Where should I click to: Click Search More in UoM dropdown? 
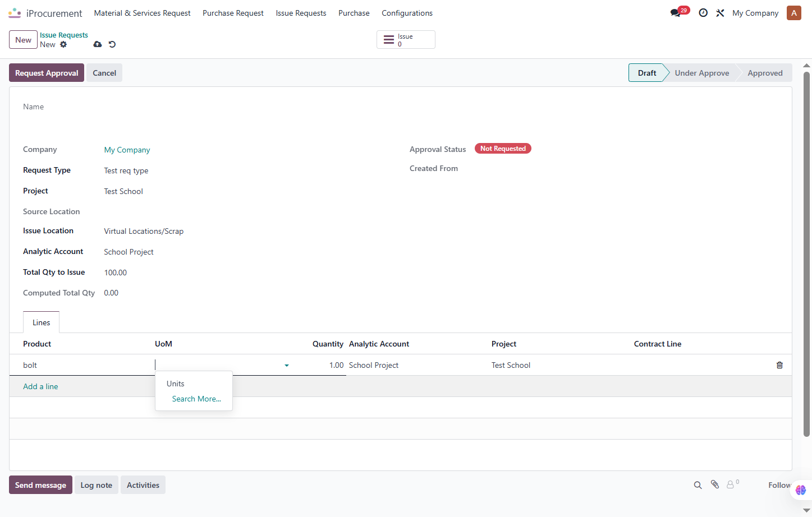pos(196,399)
